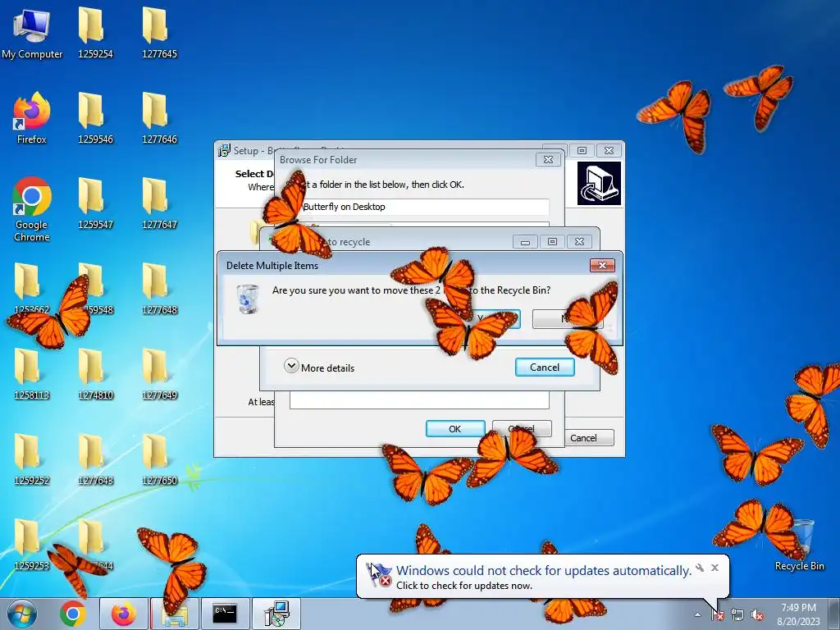Open the network tray icon

737,615
